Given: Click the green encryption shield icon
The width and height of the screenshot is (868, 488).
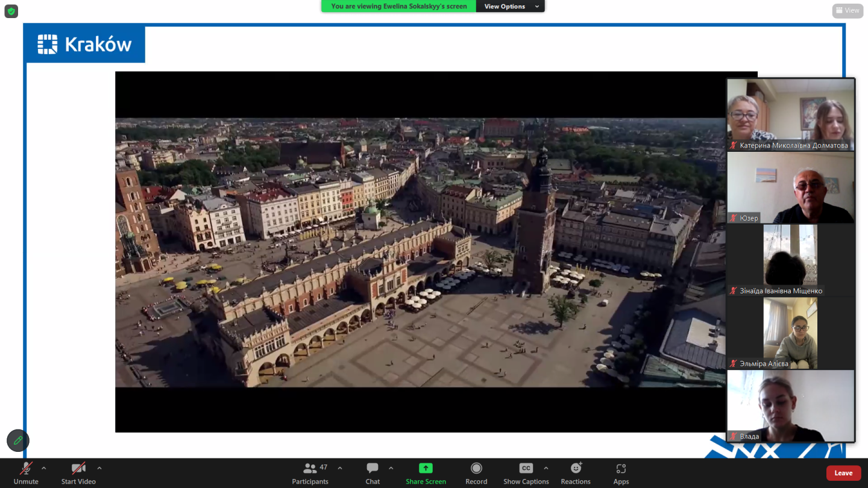Looking at the screenshot, I should 11,11.
